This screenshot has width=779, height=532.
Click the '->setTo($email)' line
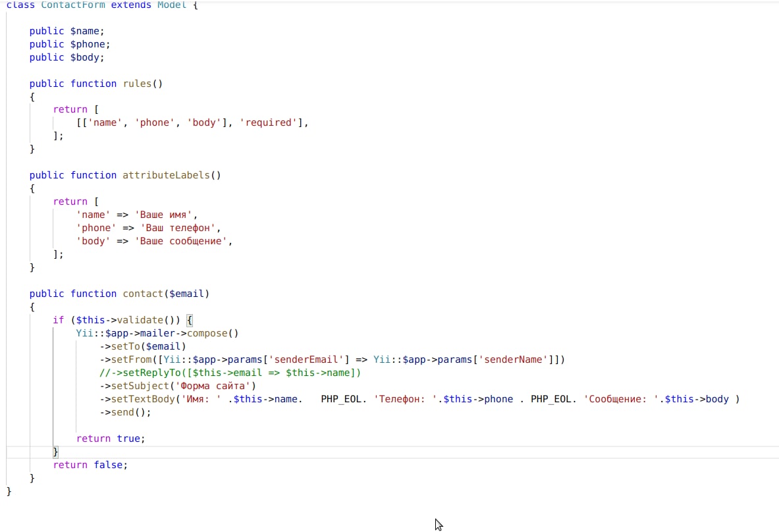(x=143, y=346)
